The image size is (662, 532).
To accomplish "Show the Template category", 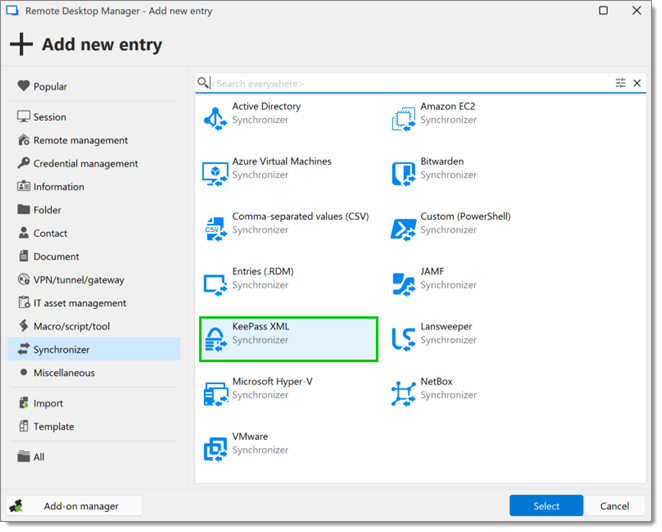I will [94, 426].
